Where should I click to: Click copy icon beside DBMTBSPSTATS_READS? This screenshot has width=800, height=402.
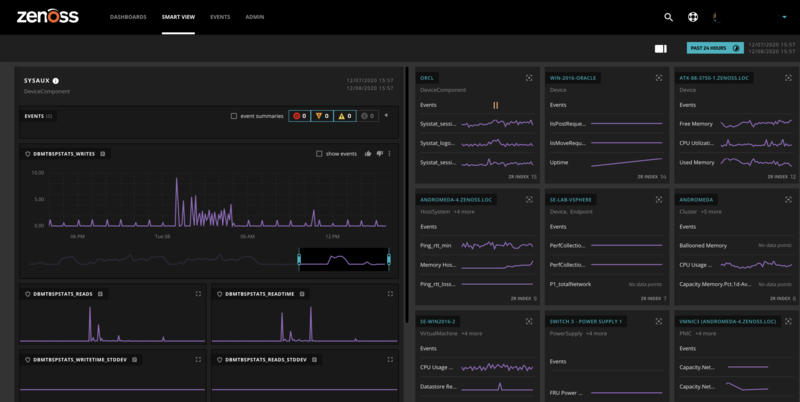tap(100, 294)
